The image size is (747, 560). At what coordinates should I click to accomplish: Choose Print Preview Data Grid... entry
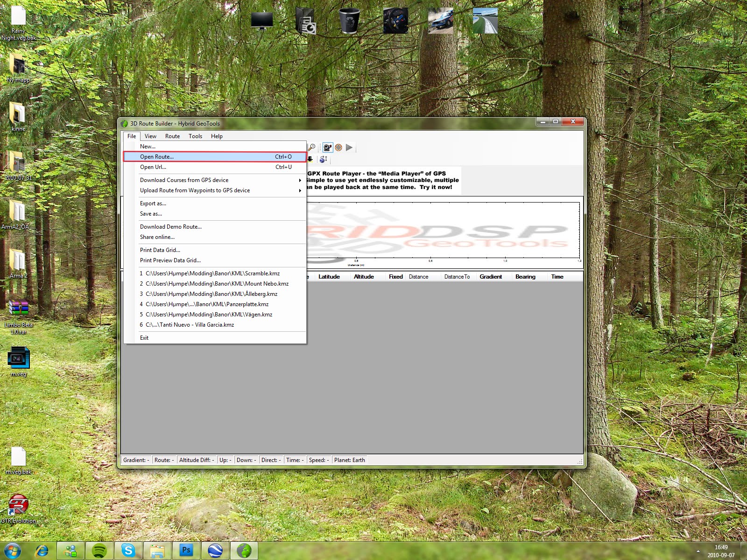coord(215,260)
